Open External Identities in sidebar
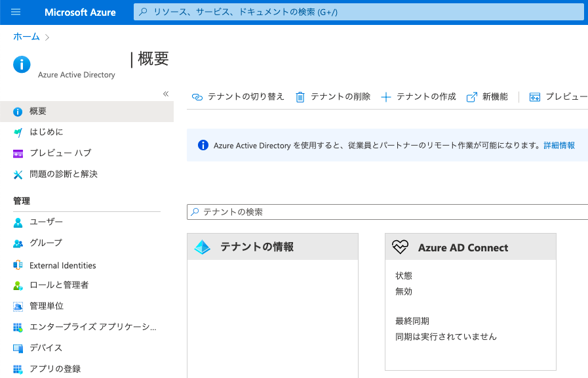Screen dimensions: 588x378 [87, 265]
